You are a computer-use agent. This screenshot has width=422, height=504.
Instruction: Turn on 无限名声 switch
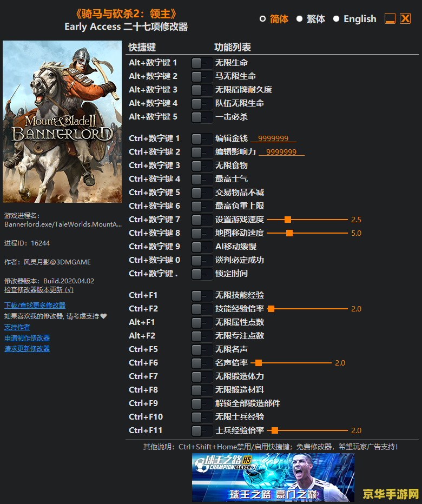pyautogui.click(x=202, y=349)
